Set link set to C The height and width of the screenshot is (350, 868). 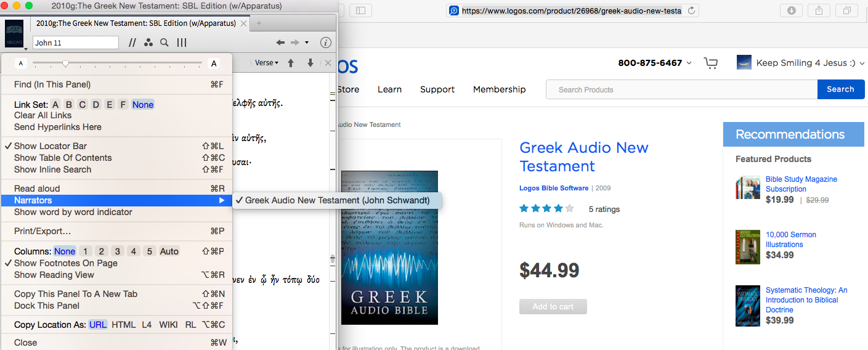click(x=83, y=105)
